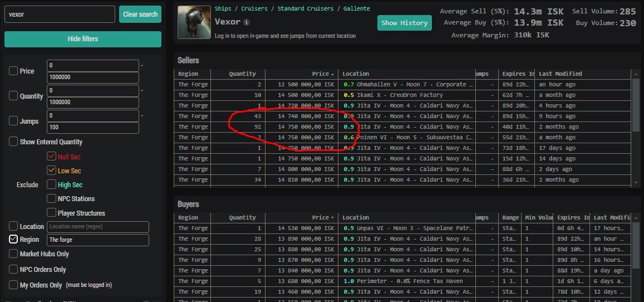Sort Sellers table by Price column header
The image size is (644, 302).
[x=302, y=74]
